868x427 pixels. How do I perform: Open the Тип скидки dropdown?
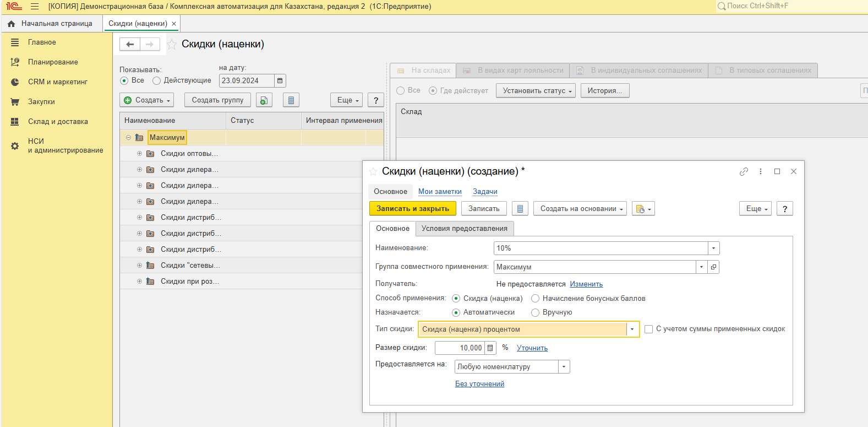632,329
